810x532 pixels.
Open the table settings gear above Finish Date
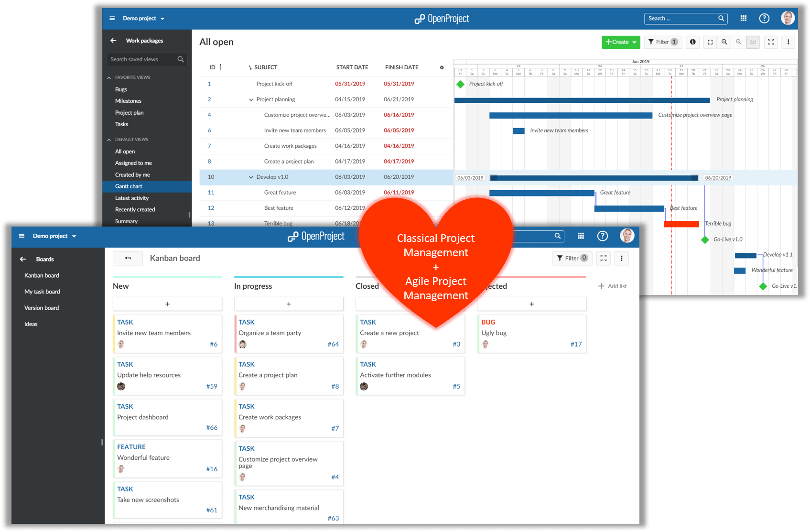(x=442, y=67)
